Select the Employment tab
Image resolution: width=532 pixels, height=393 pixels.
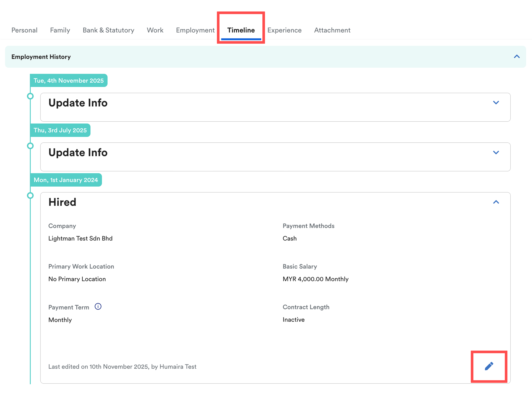pyautogui.click(x=195, y=30)
